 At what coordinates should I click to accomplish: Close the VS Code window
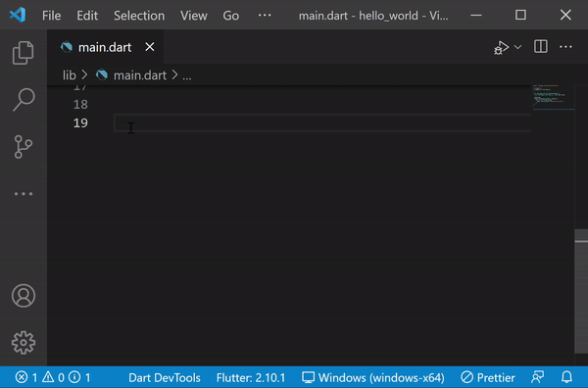point(565,15)
